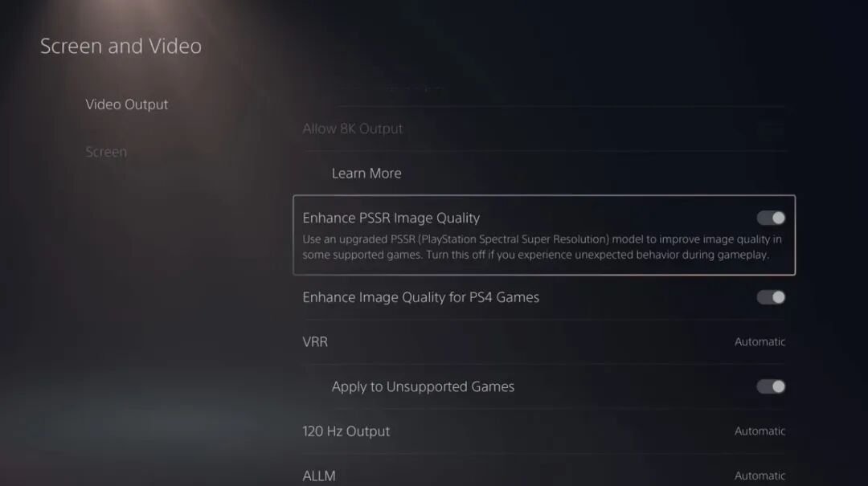Click the PSSR description paragraph text

click(542, 247)
